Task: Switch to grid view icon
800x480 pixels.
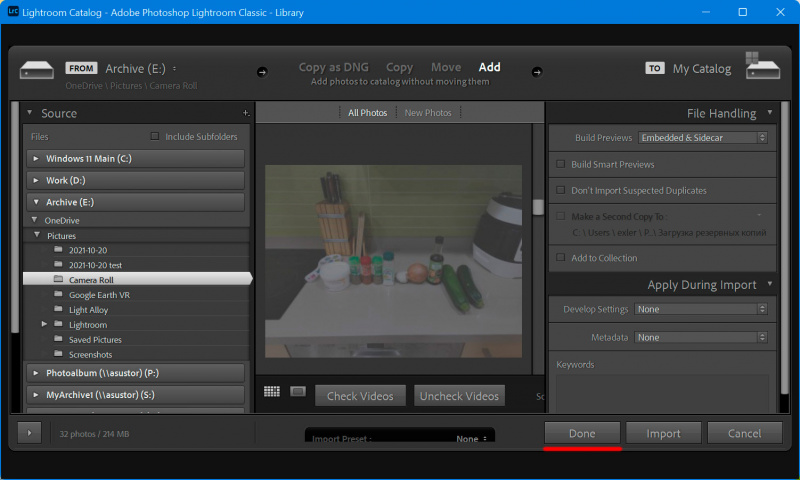Action: click(272, 392)
